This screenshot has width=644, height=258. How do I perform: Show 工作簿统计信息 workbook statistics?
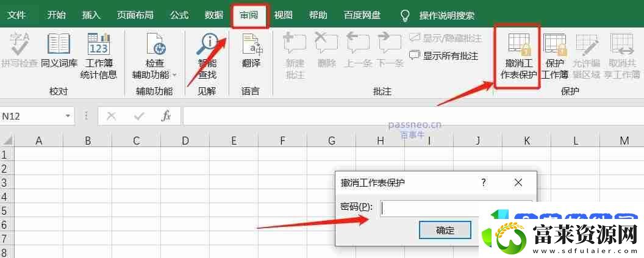(x=99, y=56)
